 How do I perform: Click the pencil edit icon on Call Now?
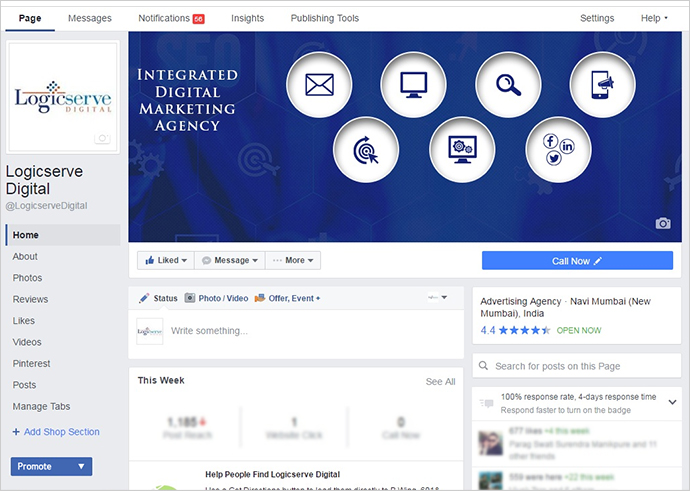pyautogui.click(x=598, y=261)
